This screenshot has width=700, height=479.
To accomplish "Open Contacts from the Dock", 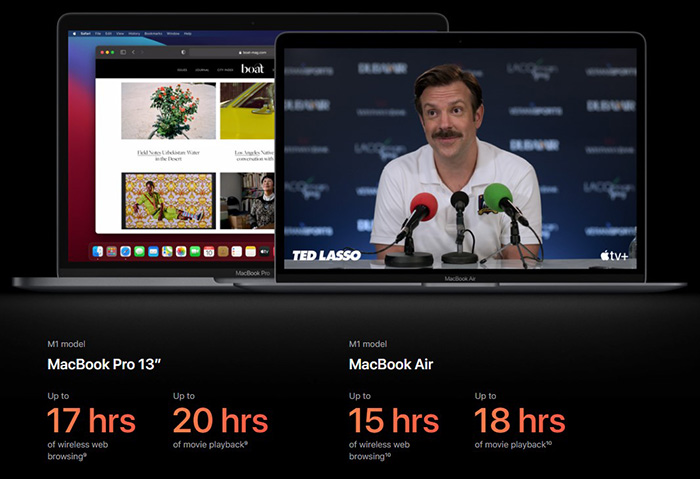I will [223, 251].
